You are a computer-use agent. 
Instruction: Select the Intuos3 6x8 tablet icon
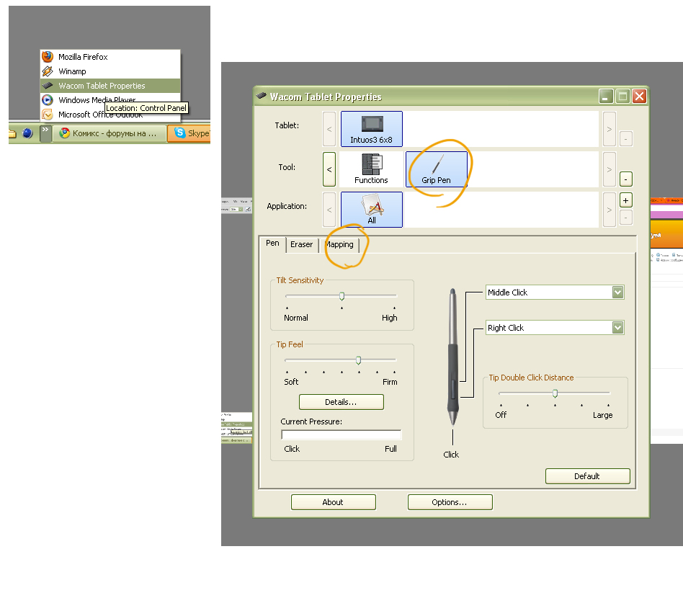(371, 129)
